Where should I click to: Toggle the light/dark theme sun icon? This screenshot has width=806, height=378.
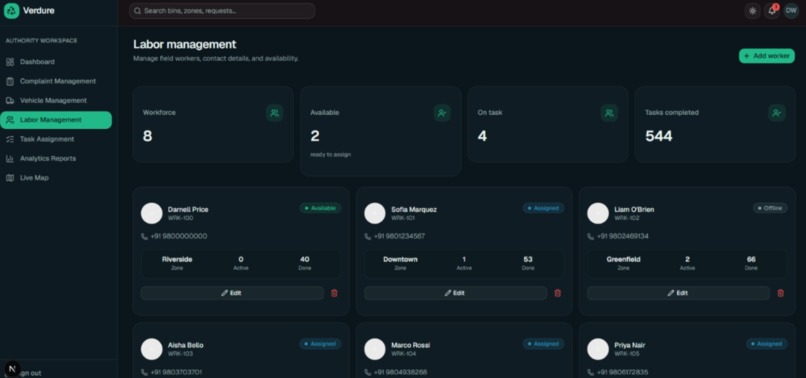point(753,11)
